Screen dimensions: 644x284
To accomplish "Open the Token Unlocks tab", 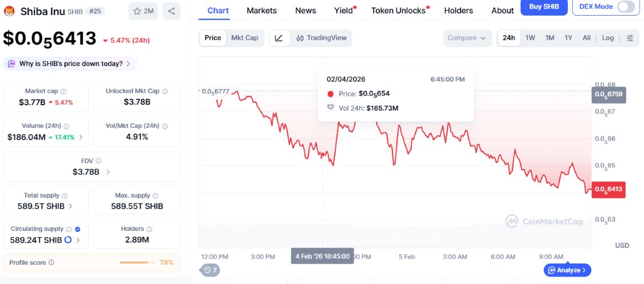I will point(398,10).
